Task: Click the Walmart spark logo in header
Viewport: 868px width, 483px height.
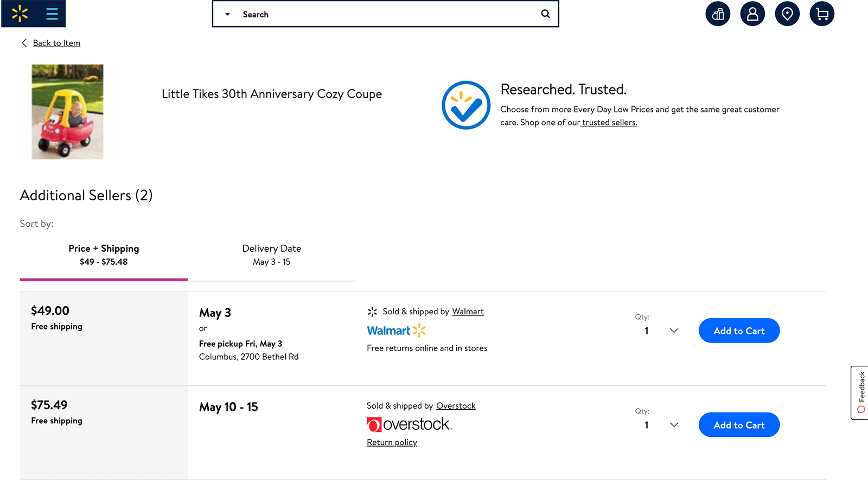Action: click(20, 14)
